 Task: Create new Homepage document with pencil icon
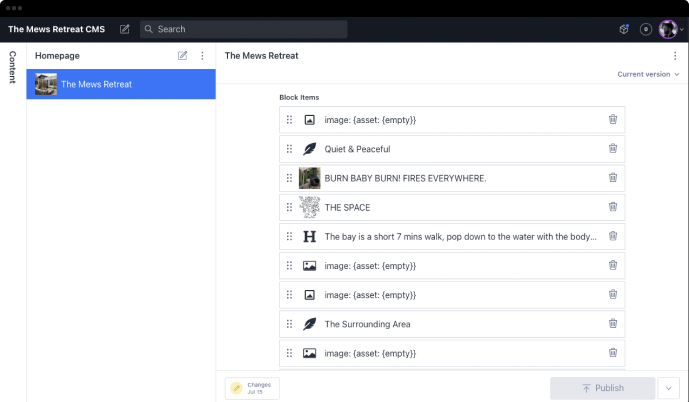point(182,56)
